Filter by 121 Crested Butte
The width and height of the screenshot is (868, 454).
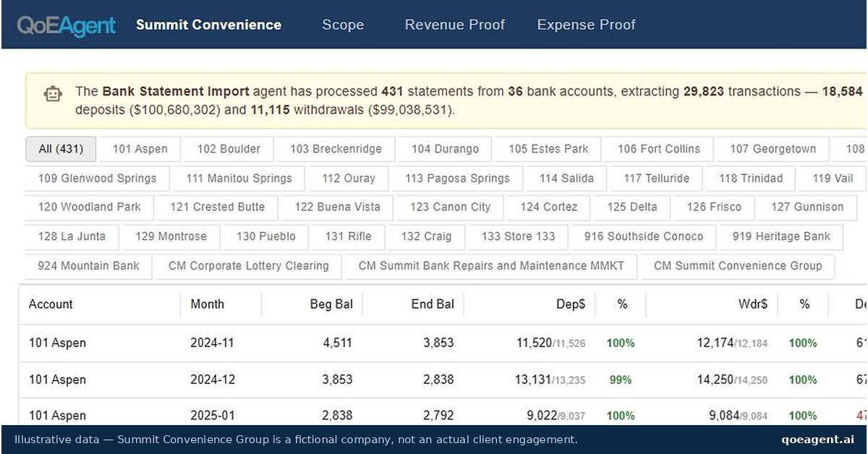[218, 207]
